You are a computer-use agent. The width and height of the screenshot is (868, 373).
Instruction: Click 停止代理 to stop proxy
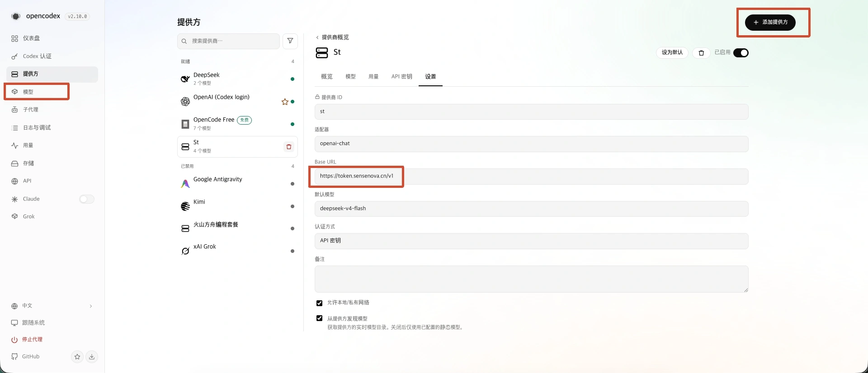[x=52, y=340]
